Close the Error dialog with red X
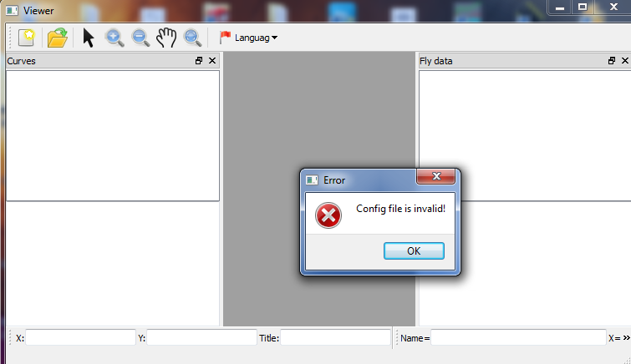Screen dimensions: 631x364 pyautogui.click(x=436, y=176)
